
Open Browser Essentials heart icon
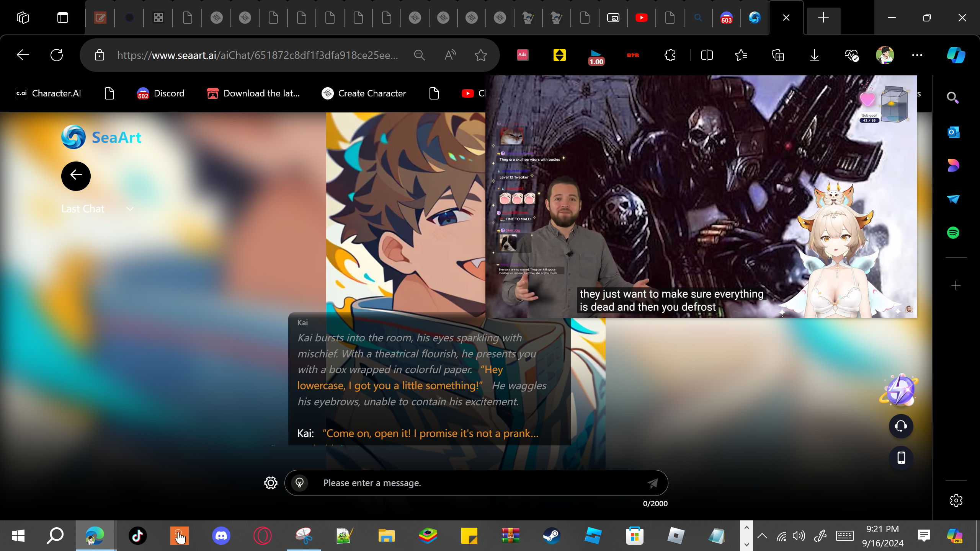tap(852, 55)
